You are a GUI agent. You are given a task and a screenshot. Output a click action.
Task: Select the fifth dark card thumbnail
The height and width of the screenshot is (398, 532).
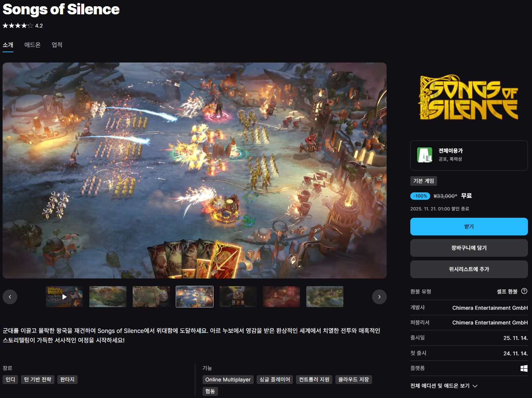238,296
